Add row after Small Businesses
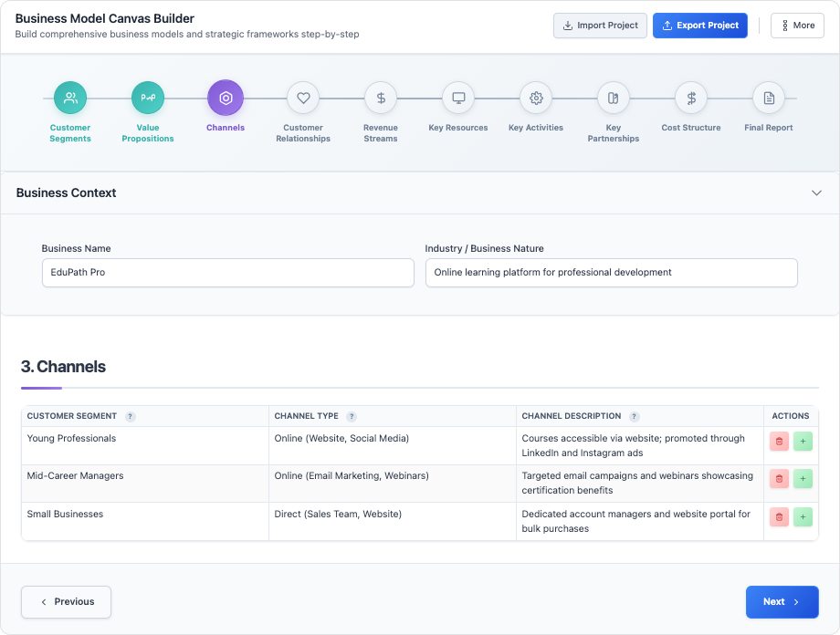 [x=803, y=517]
